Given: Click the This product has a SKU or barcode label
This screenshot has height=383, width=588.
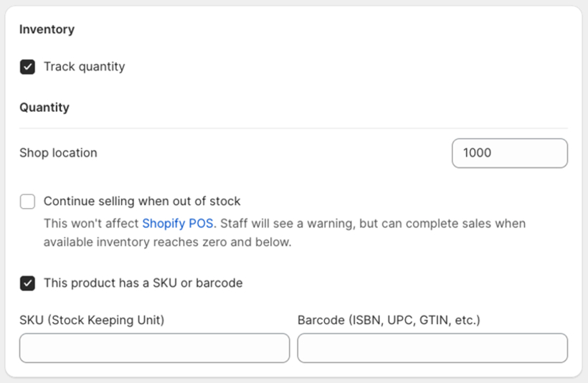Looking at the screenshot, I should 143,283.
